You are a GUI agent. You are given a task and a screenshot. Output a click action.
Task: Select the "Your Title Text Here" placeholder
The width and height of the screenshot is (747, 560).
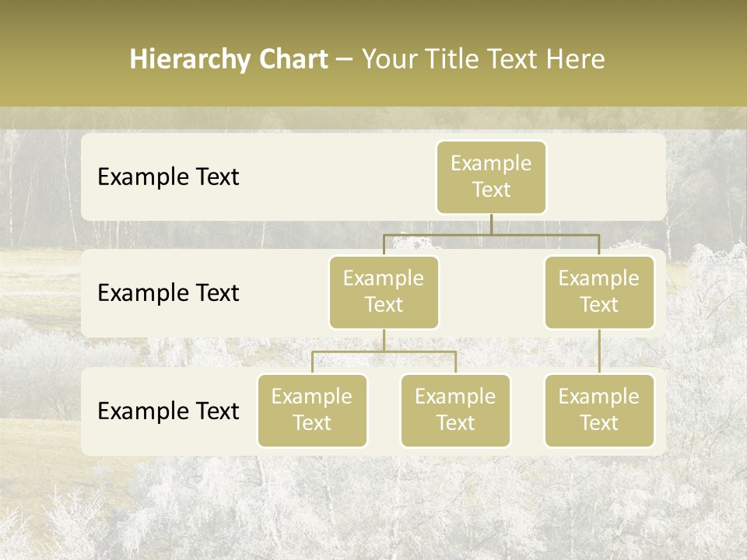483,59
